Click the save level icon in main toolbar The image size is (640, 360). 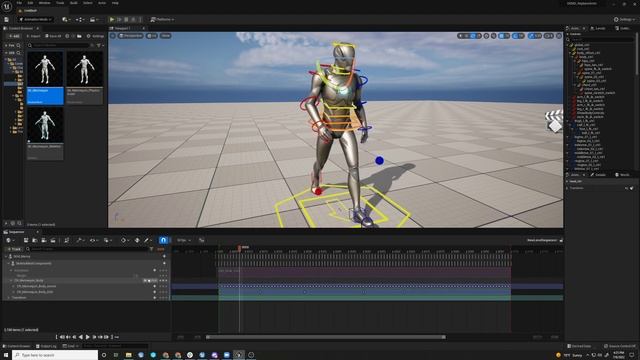pos(7,19)
